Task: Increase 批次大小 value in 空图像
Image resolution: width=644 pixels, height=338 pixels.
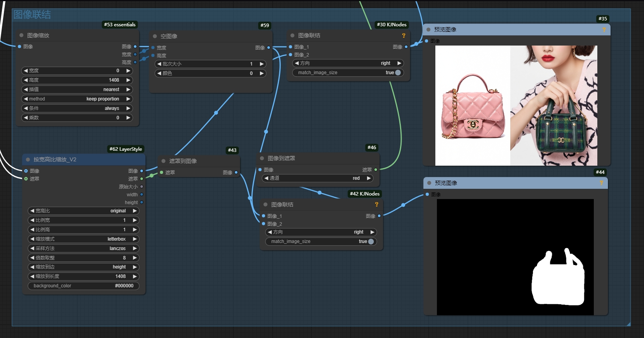Action: tap(262, 64)
